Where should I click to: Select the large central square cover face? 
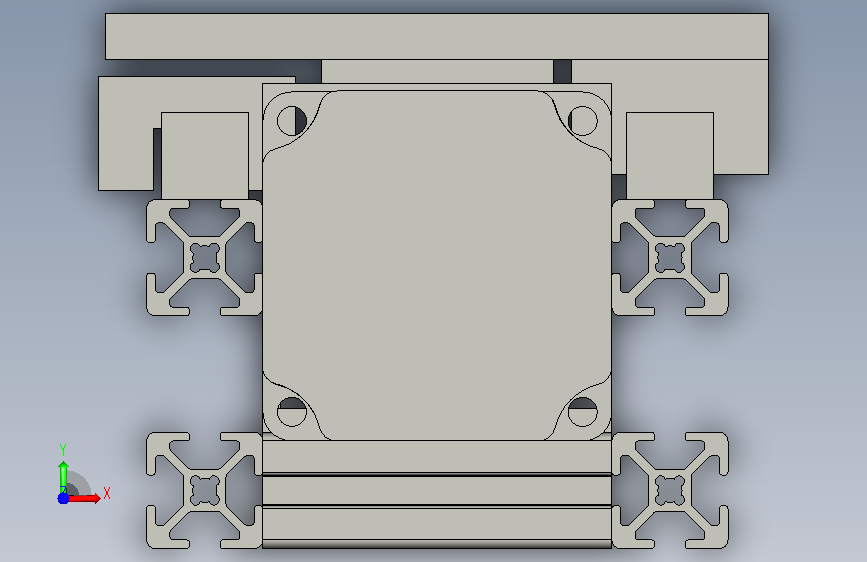pos(437,266)
